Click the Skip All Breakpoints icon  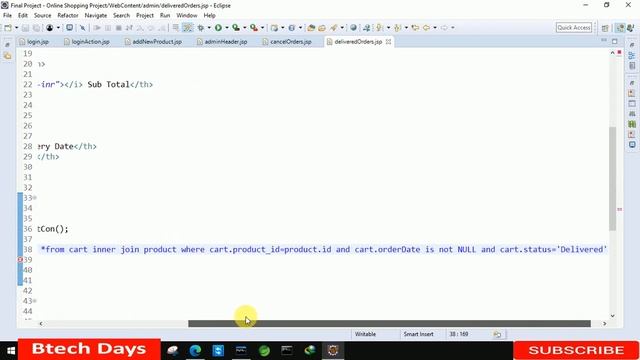82,28
